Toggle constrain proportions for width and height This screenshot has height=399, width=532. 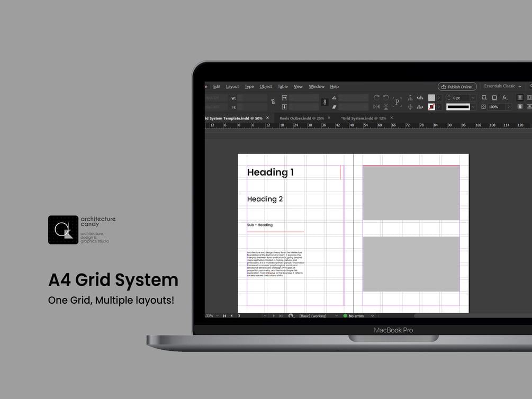coord(273,102)
